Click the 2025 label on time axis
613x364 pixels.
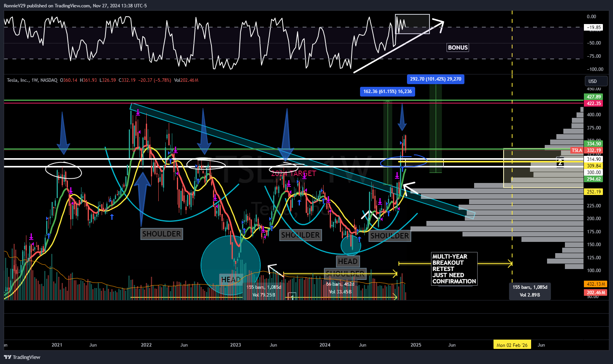tap(416, 345)
